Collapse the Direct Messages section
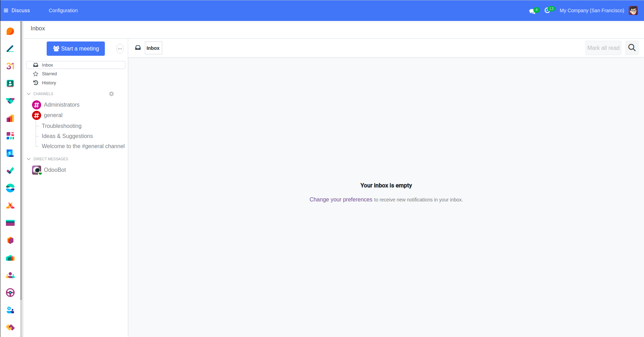The width and height of the screenshot is (644, 337). click(29, 159)
